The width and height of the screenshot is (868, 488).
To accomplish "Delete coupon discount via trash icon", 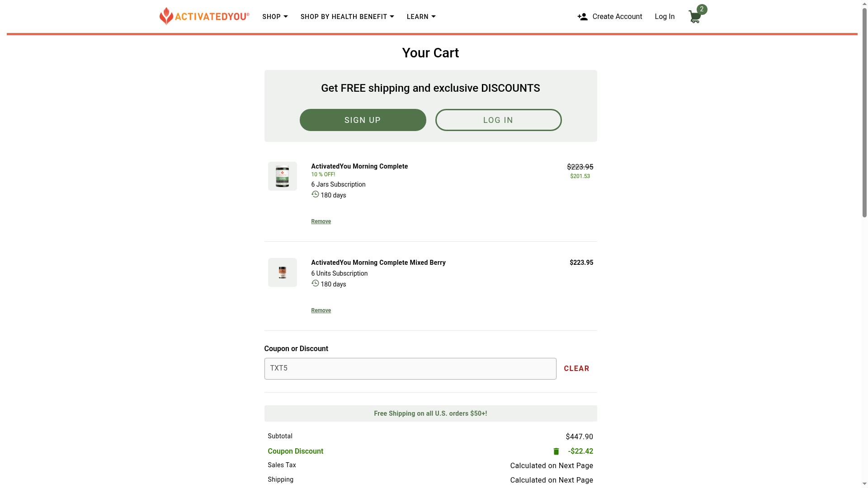I will pyautogui.click(x=556, y=451).
